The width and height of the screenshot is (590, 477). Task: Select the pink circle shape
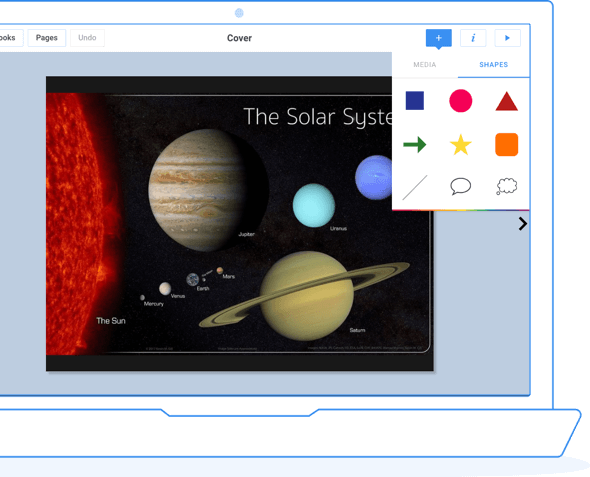coord(461,101)
